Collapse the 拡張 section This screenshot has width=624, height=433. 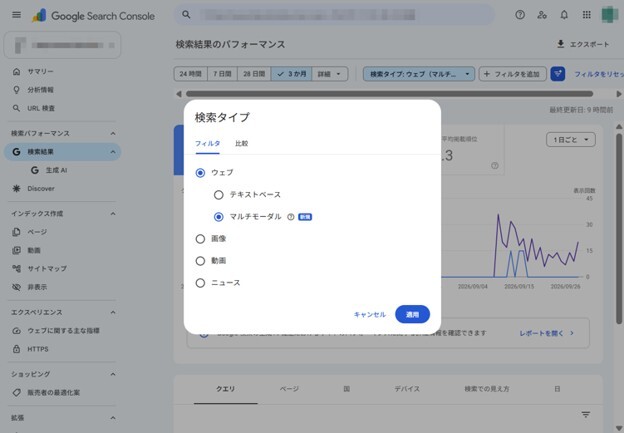(x=113, y=418)
